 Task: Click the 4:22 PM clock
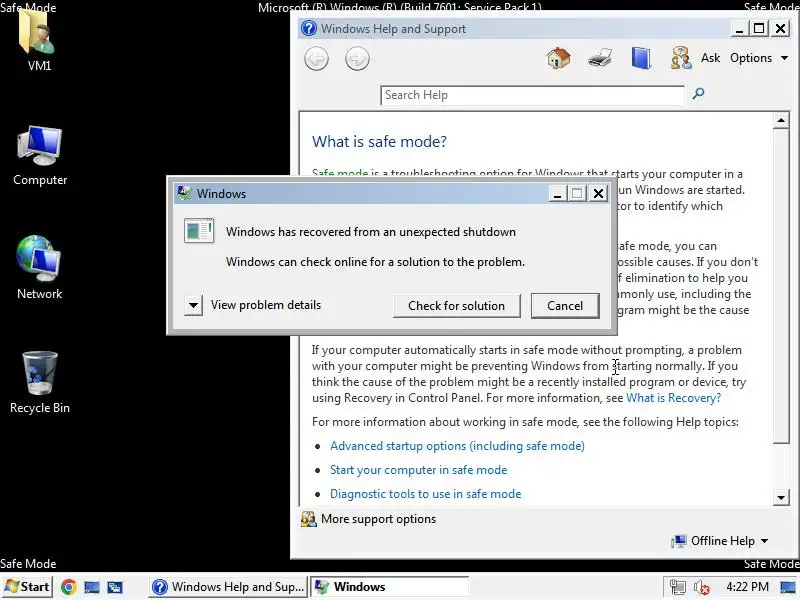[x=747, y=587]
